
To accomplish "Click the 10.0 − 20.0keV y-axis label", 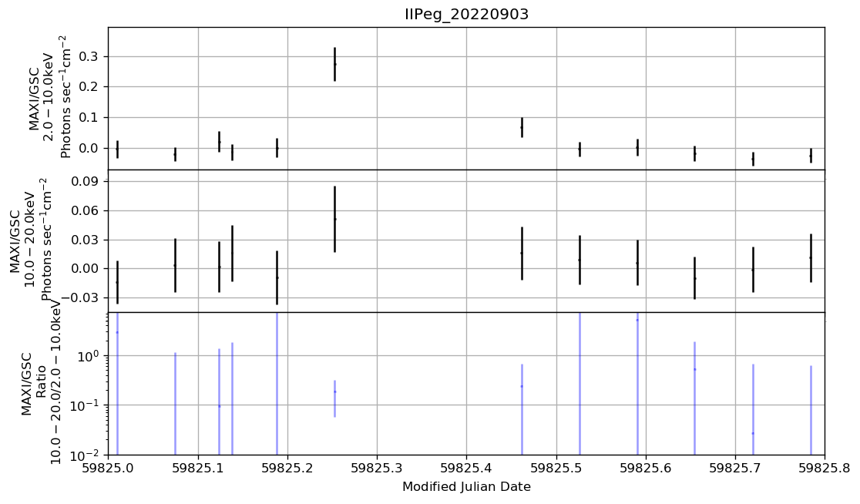I will click(x=31, y=239).
